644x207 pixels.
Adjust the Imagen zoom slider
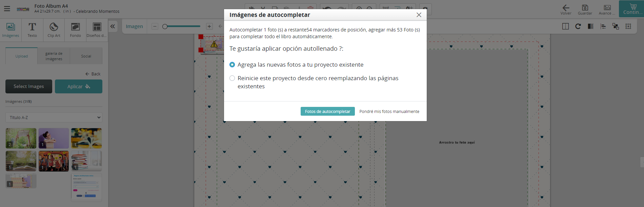[x=182, y=26]
